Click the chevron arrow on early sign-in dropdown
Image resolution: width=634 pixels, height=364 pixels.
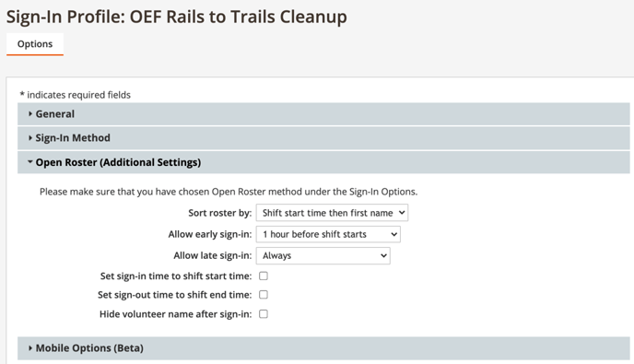pyautogui.click(x=393, y=234)
